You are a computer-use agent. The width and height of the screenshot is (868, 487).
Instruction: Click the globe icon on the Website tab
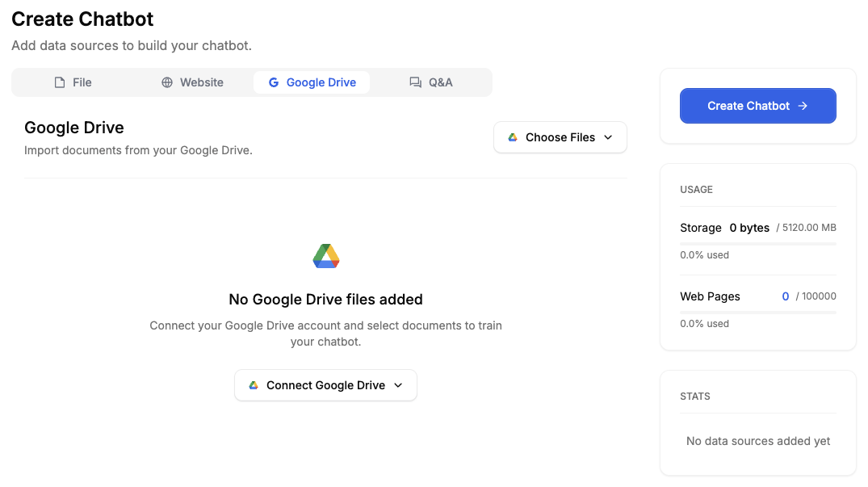click(168, 82)
